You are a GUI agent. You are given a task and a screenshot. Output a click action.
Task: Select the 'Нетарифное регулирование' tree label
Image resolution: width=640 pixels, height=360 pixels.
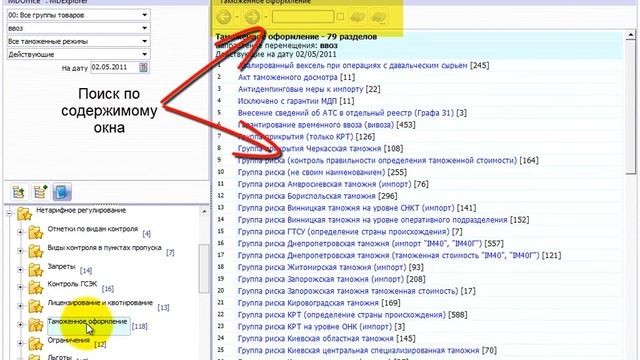(81, 210)
